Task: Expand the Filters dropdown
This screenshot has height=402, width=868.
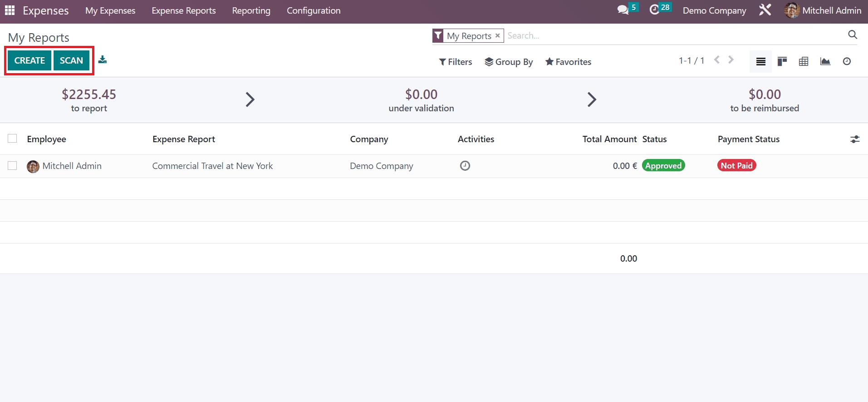Action: pos(456,62)
